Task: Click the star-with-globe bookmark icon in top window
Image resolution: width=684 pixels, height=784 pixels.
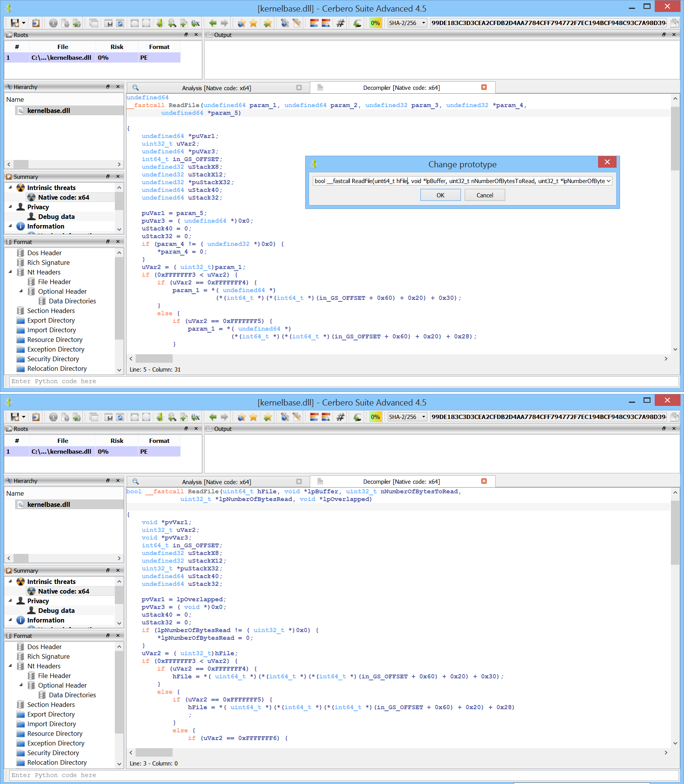Action: [x=242, y=23]
